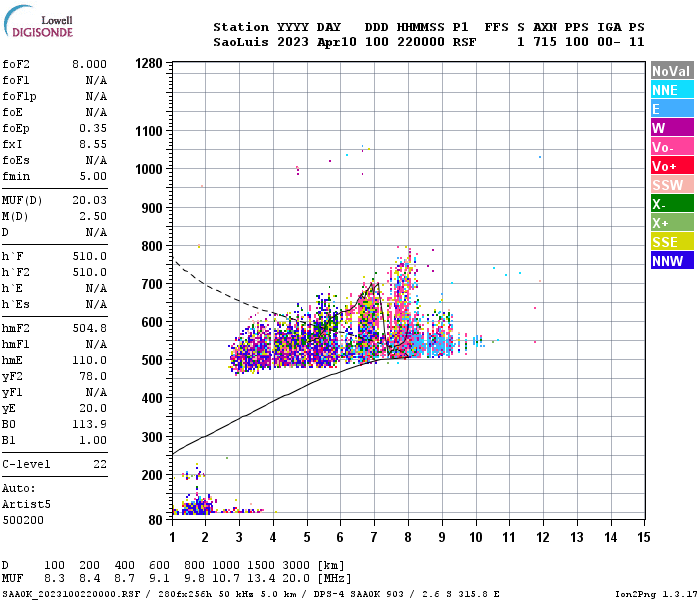This screenshot has width=700, height=600.
Task: Click the 220000 time stamp
Action: click(421, 42)
